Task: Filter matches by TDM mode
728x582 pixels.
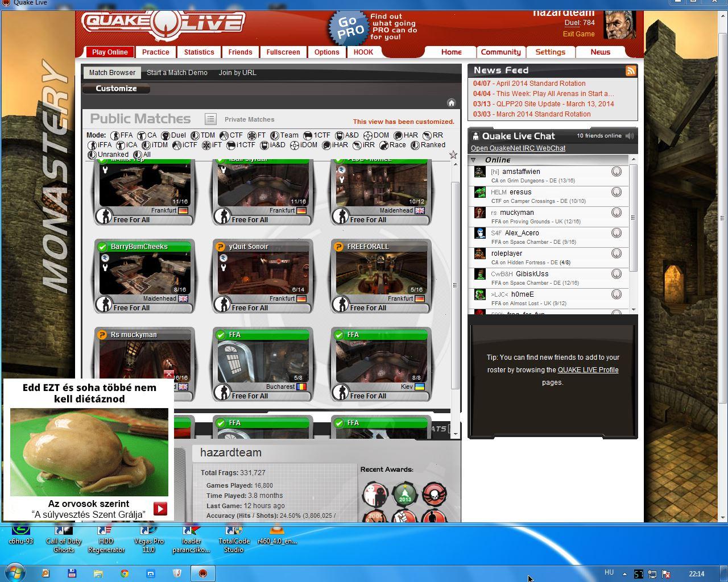Action: point(203,135)
